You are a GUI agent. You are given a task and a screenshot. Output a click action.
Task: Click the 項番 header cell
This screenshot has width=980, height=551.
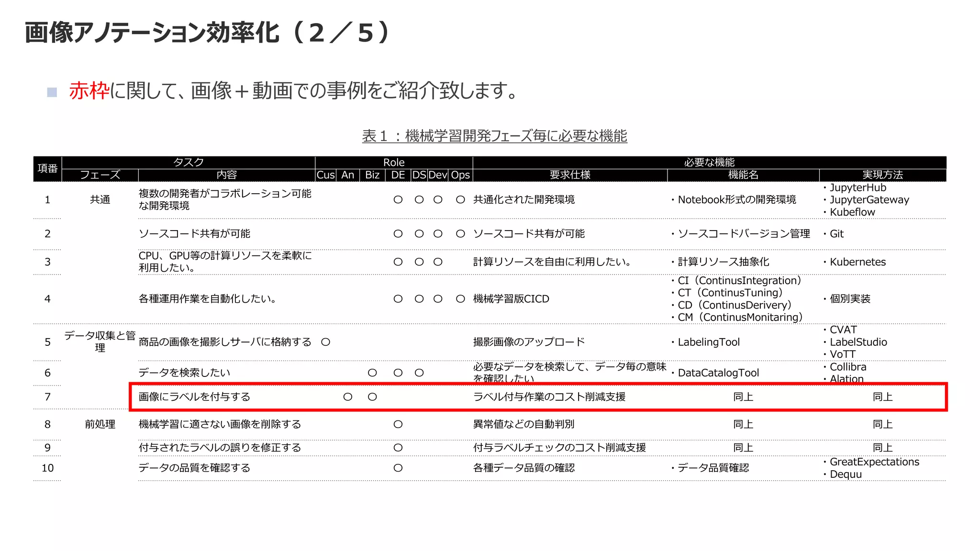(47, 168)
